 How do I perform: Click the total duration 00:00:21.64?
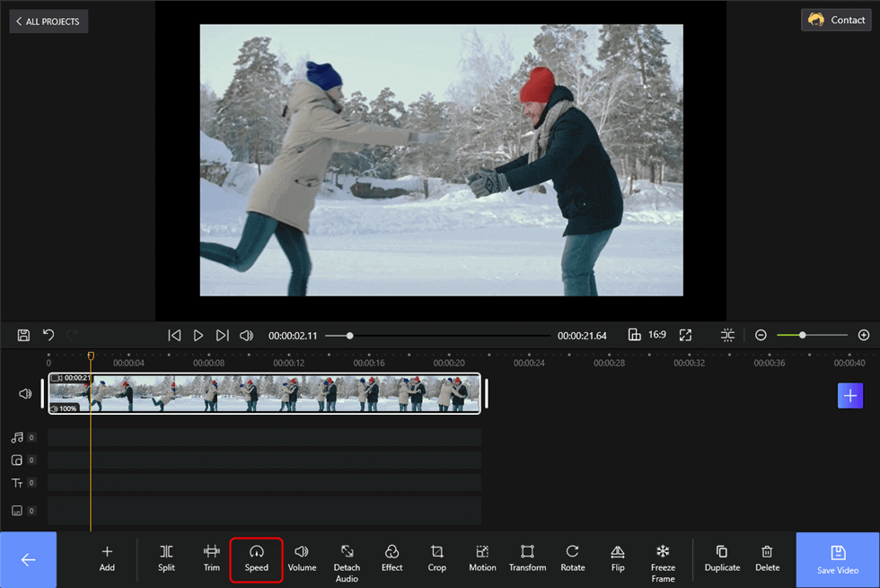(582, 336)
